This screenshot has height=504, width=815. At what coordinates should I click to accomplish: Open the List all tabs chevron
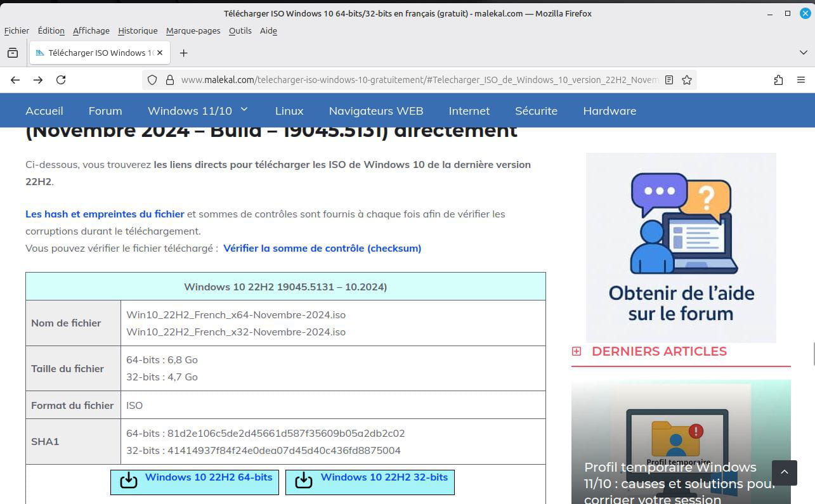(803, 53)
